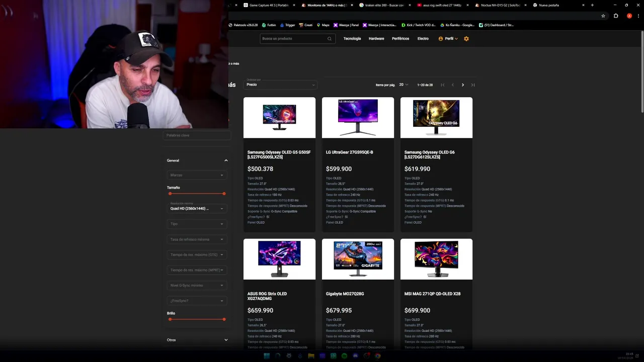The height and width of the screenshot is (362, 644).
Task: Open Discord from the taskbar
Action: coord(355,355)
